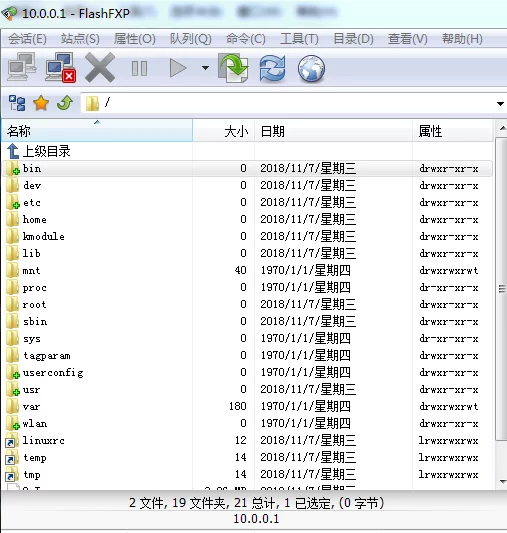Select the wlan folder

[x=247, y=423]
